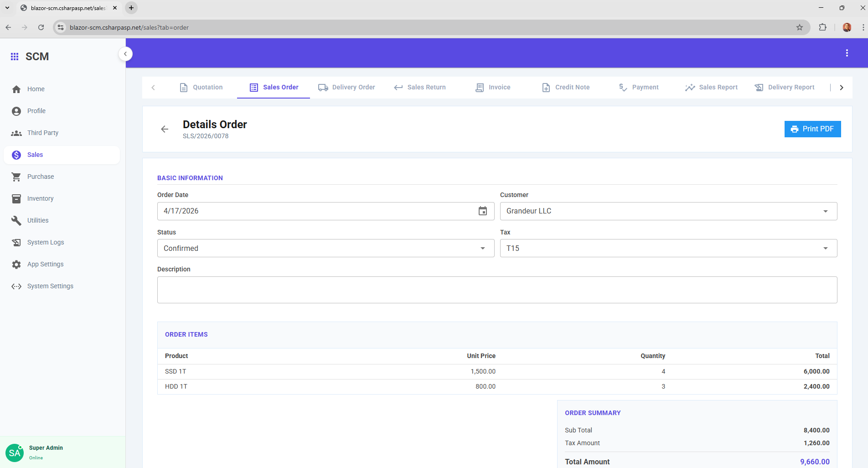Click the Print PDF button
The width and height of the screenshot is (868, 468).
(x=812, y=129)
